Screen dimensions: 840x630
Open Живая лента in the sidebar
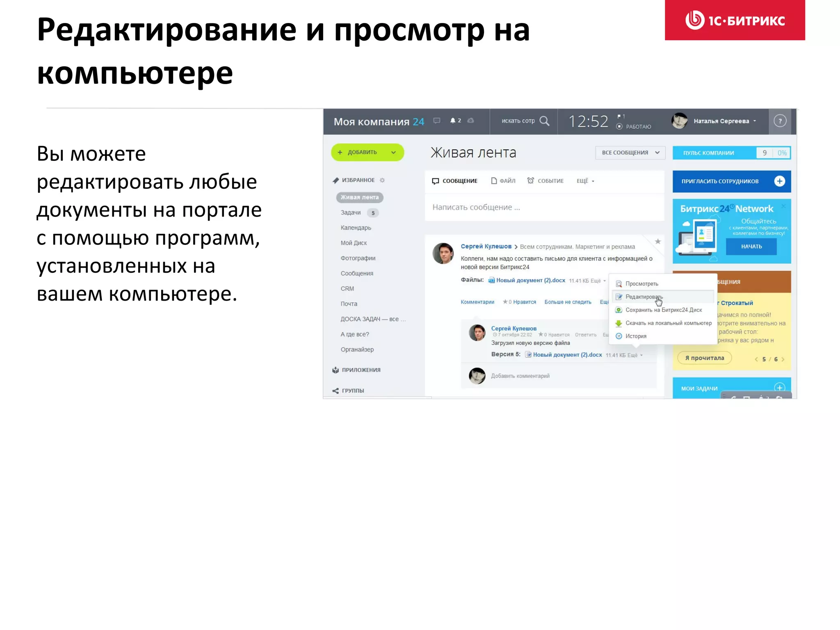(360, 197)
